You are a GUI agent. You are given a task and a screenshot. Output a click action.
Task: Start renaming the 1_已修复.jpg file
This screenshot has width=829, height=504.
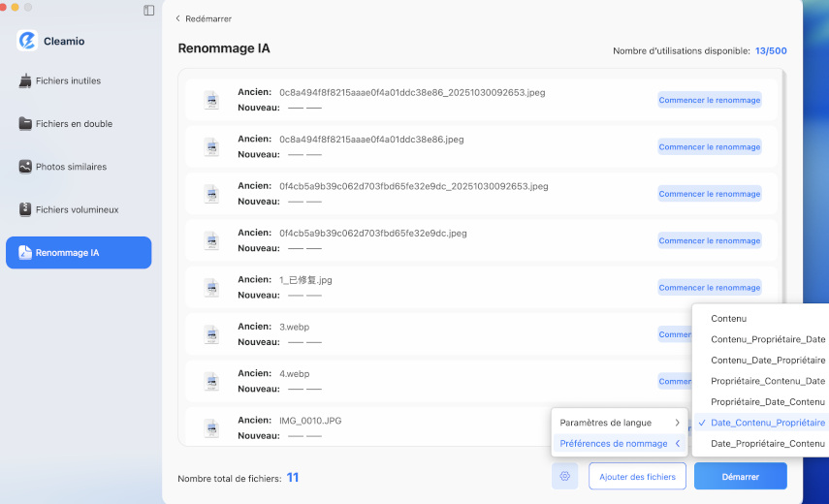(710, 288)
